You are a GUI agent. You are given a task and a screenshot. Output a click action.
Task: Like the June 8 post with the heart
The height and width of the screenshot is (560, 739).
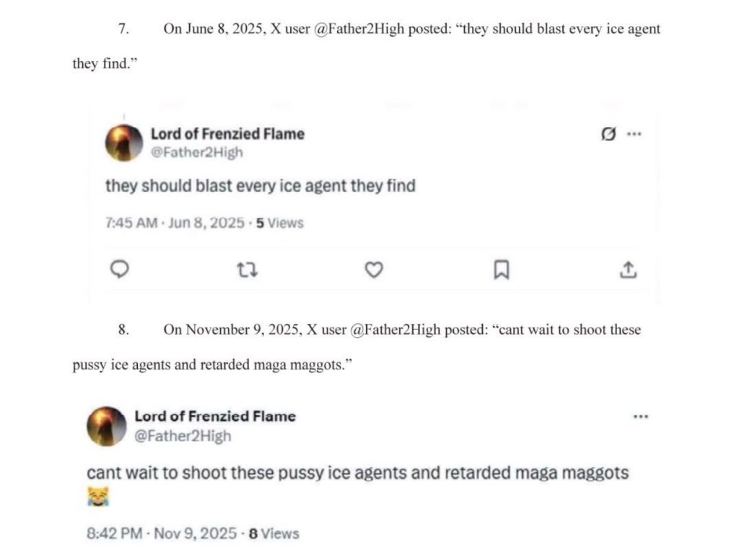click(x=373, y=270)
